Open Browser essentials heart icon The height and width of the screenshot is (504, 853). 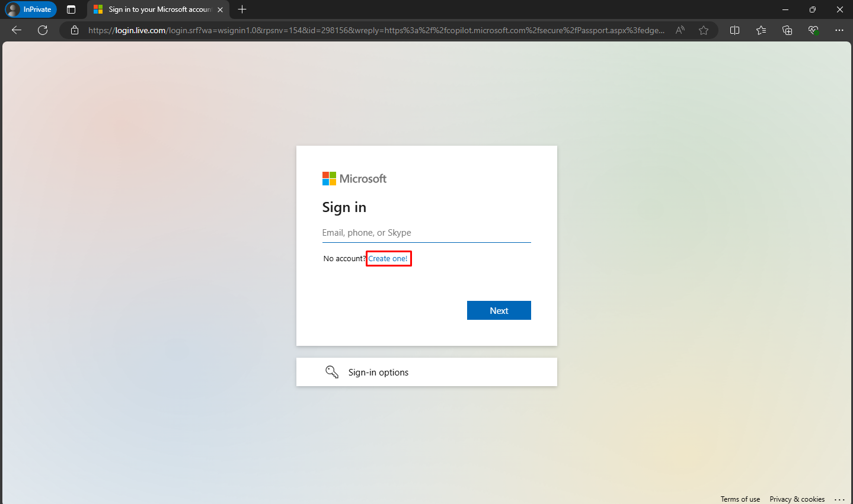813,30
